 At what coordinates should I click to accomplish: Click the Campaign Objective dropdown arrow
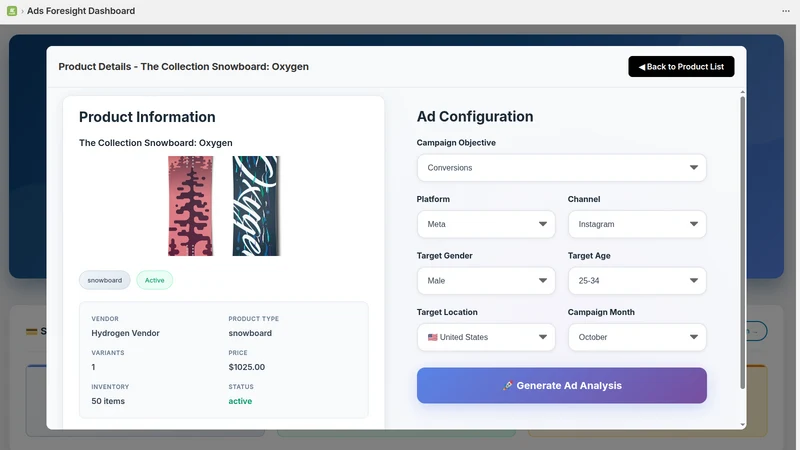(x=693, y=168)
